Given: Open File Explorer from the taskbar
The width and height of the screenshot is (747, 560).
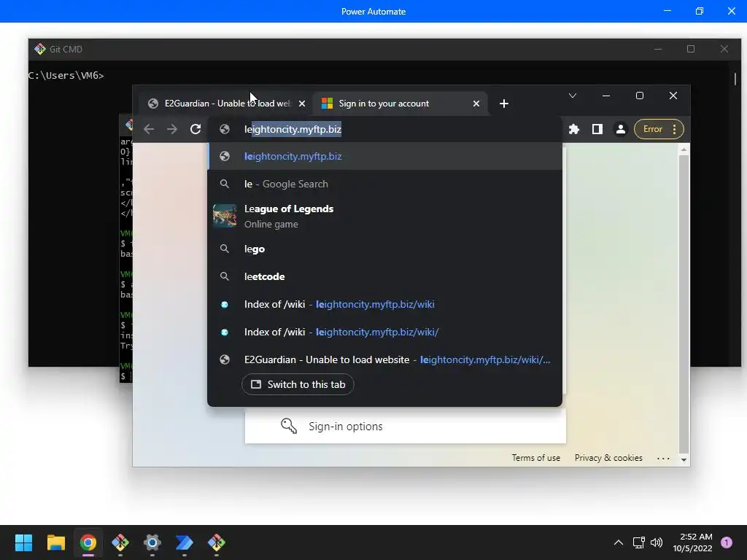Looking at the screenshot, I should [55, 542].
